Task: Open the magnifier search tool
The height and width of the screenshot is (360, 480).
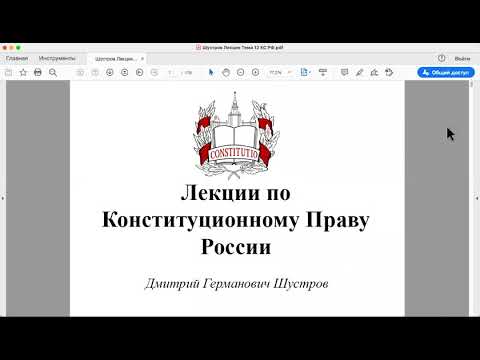Action: (x=53, y=72)
